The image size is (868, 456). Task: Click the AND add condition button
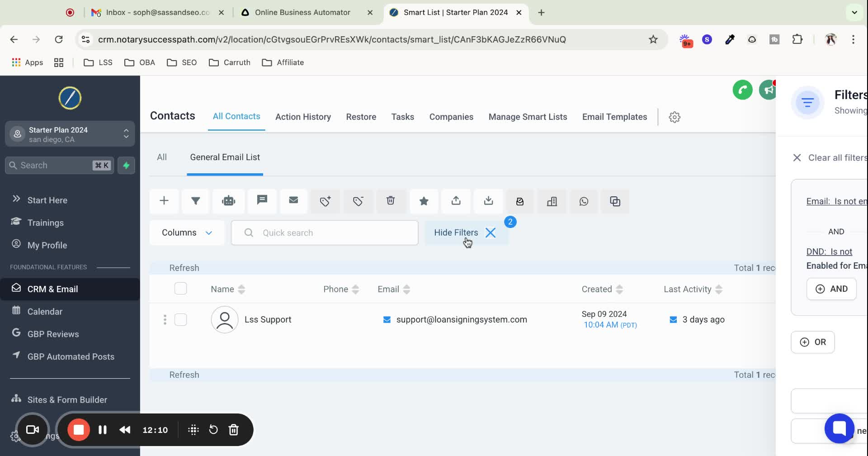pyautogui.click(x=831, y=289)
